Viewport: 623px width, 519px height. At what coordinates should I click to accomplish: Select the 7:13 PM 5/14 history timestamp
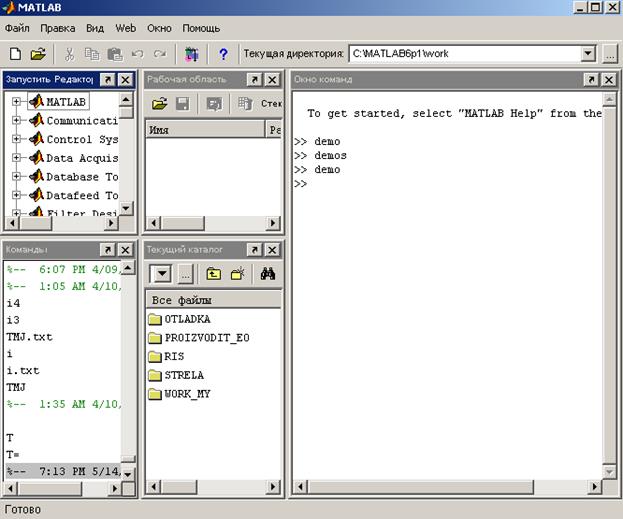click(63, 472)
